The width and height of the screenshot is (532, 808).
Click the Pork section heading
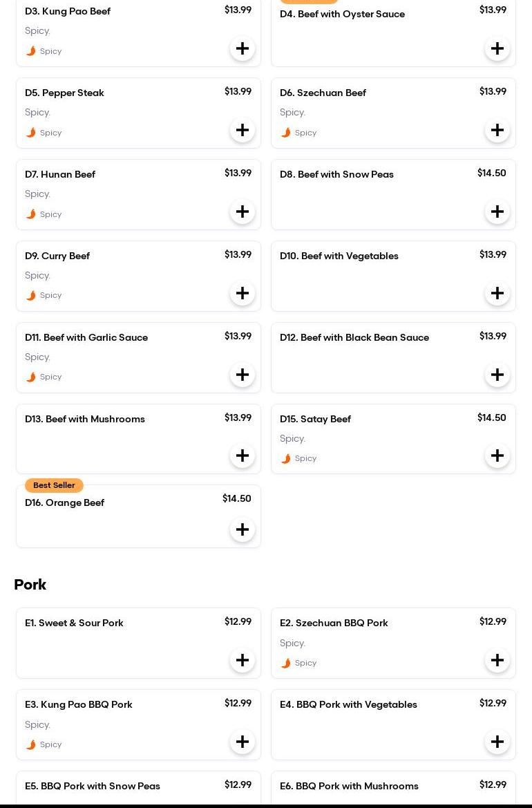30,585
